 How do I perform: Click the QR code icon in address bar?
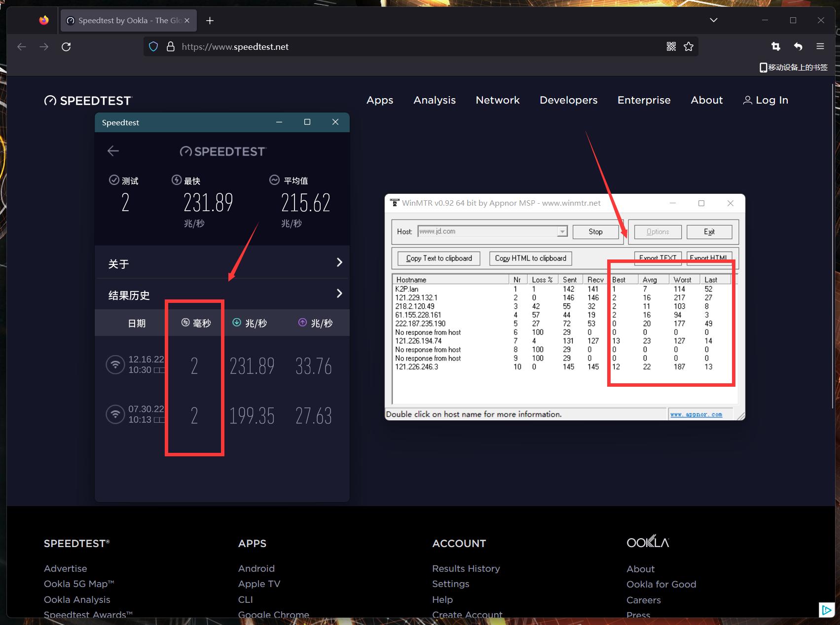[x=671, y=46]
